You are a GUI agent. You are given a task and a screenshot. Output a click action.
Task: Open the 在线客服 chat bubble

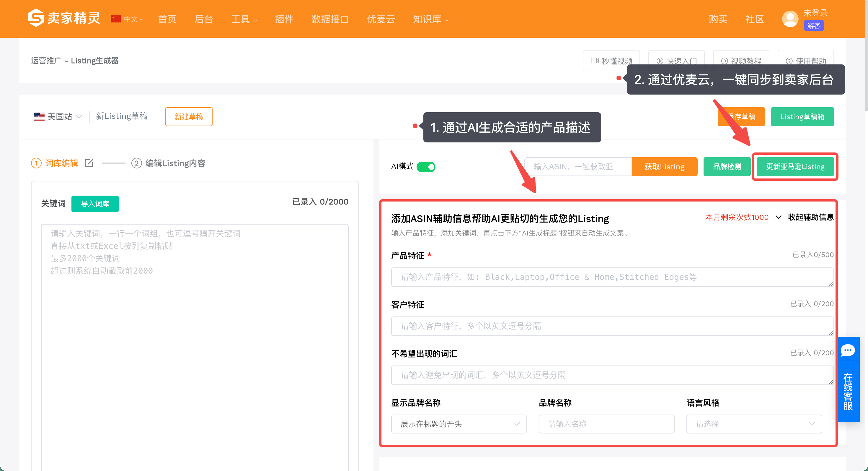[x=848, y=351]
